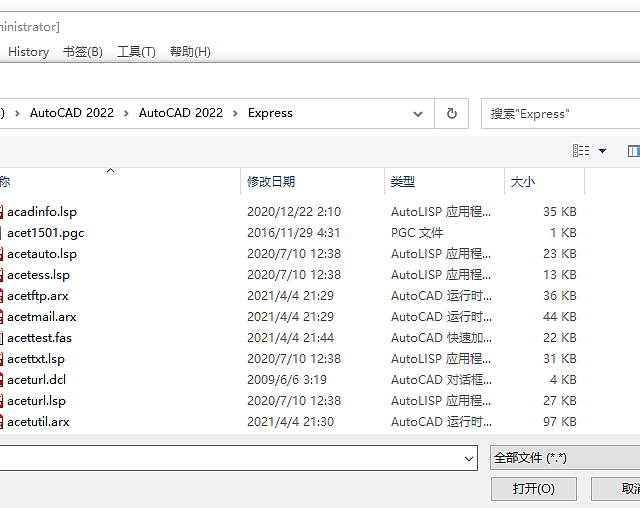Click the view layout icon
Image resolution: width=640 pixels, height=508 pixels.
[581, 151]
